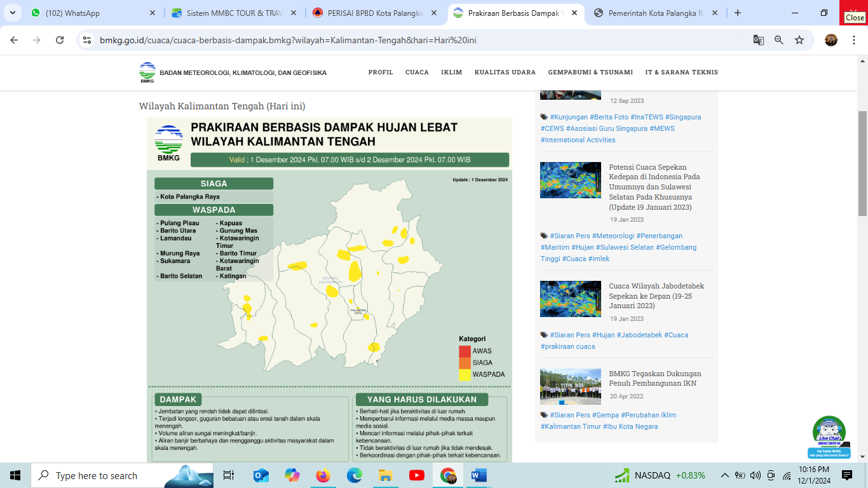Open YouTube app from the taskbar
This screenshot has width=868, height=488.
tap(417, 475)
